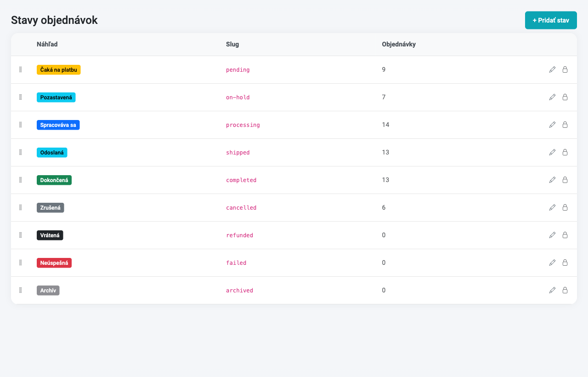Click the cyan 'Odoslaná' badge

click(52, 152)
